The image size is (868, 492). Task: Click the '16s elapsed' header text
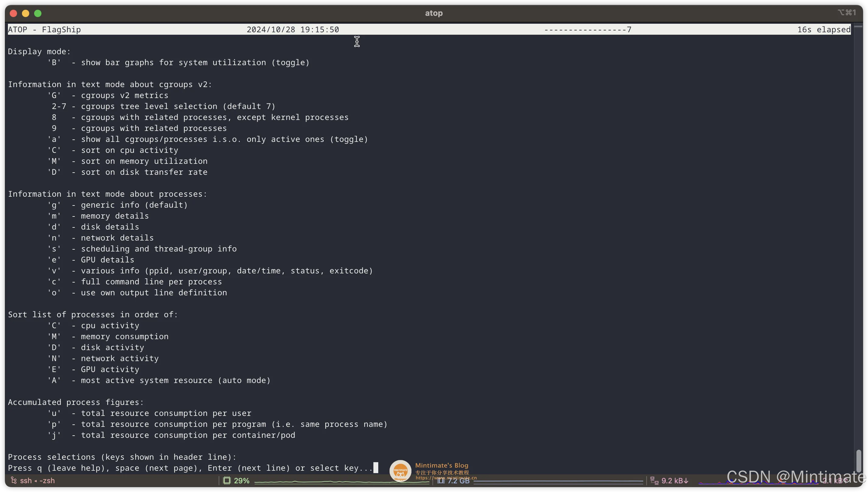pos(824,30)
